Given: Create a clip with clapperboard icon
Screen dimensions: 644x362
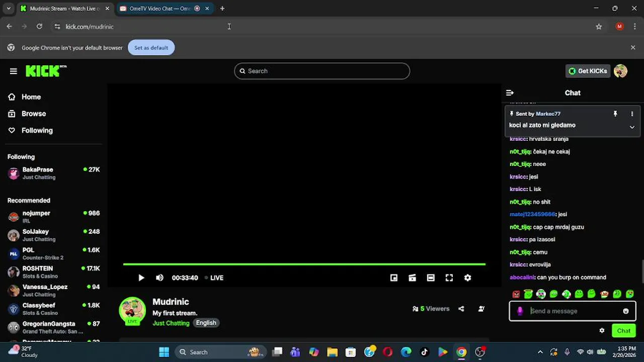Looking at the screenshot, I should [x=412, y=278].
